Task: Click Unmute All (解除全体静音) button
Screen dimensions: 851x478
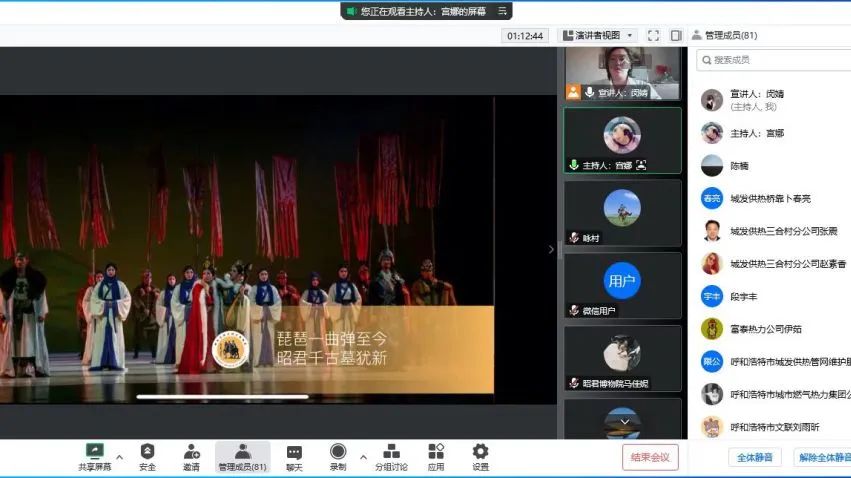Action: [x=823, y=457]
